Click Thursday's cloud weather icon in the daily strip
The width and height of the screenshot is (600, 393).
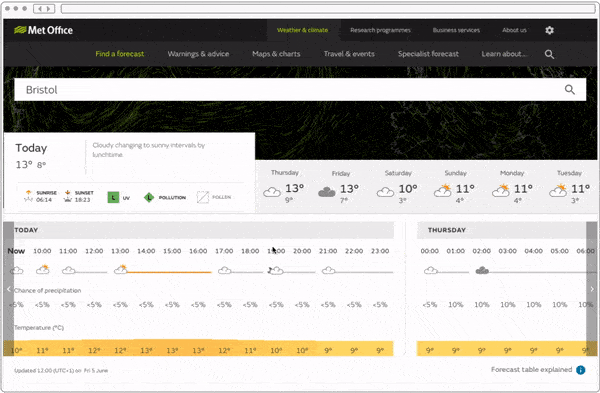[272, 192]
